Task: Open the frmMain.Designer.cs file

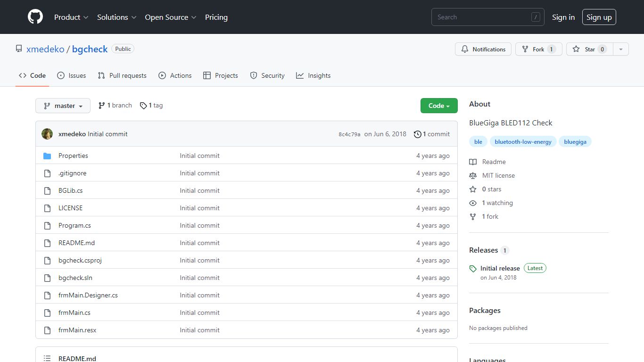Action: 88,295
